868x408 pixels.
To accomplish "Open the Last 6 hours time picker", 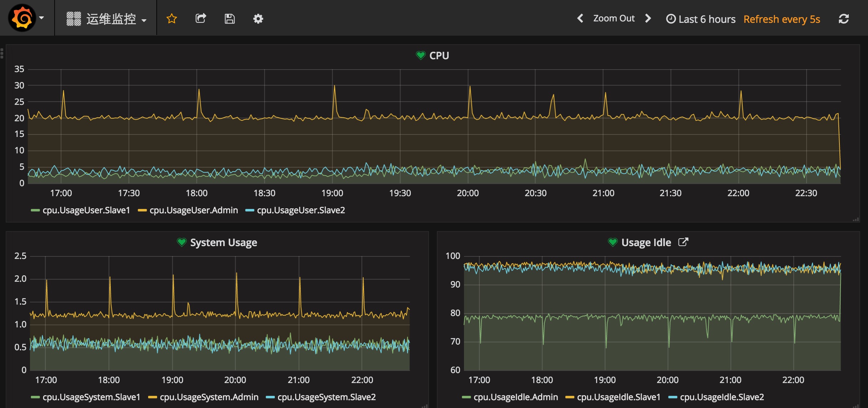I will click(x=701, y=19).
